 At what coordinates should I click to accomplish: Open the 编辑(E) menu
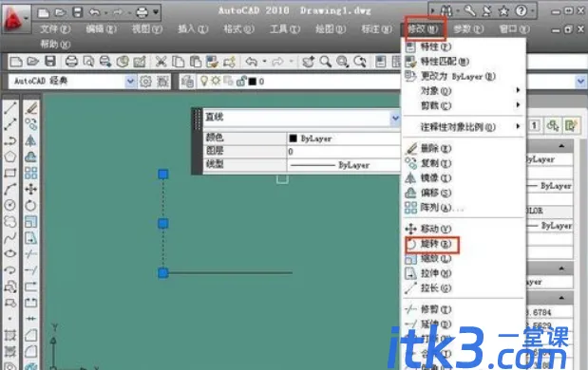(101, 28)
